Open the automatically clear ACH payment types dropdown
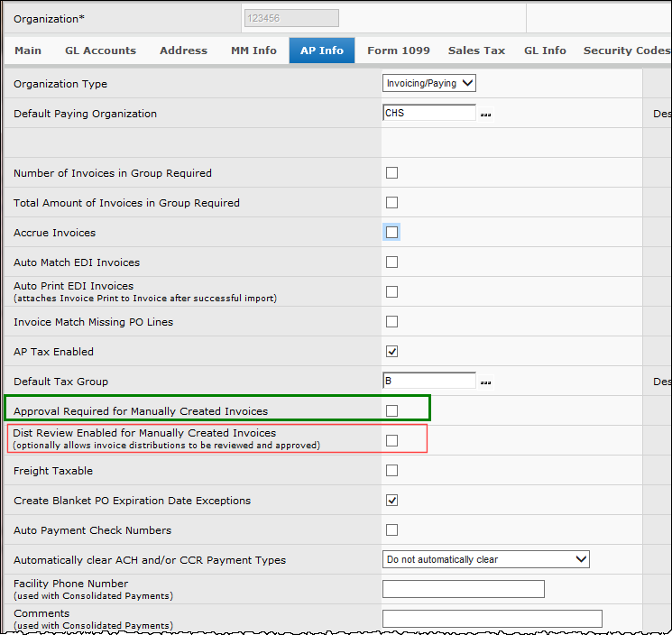Screen dimensions: 672x635 pos(486,559)
